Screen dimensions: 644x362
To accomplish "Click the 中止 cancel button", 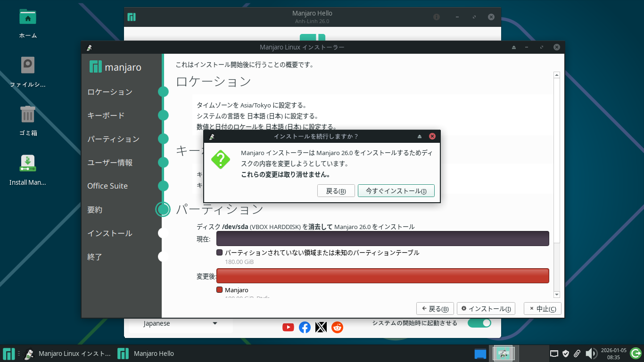I will click(543, 309).
